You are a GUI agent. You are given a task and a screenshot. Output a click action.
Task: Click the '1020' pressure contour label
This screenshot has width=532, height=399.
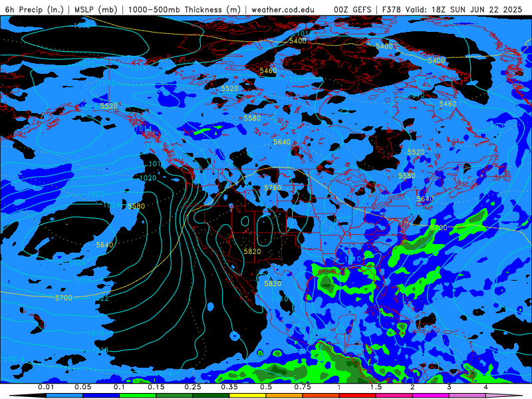tap(148, 178)
